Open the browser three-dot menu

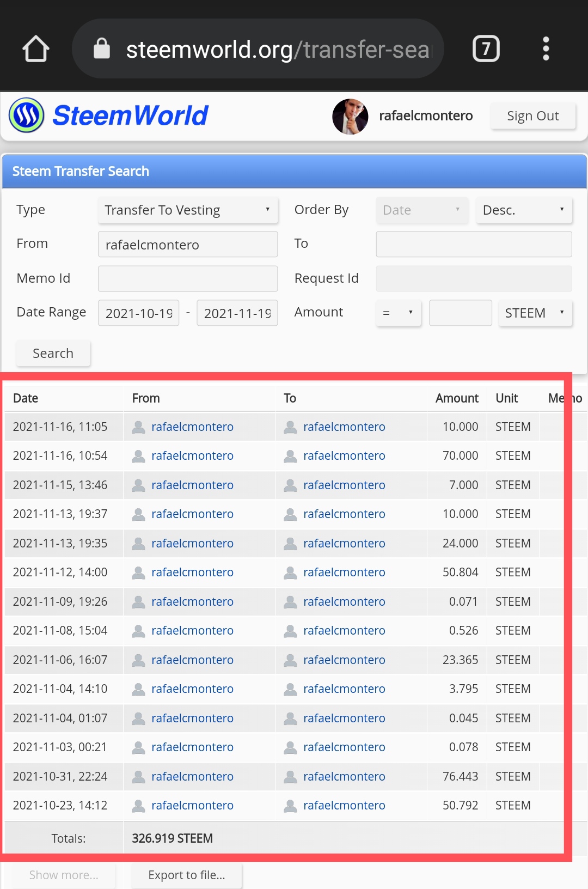pyautogui.click(x=546, y=49)
